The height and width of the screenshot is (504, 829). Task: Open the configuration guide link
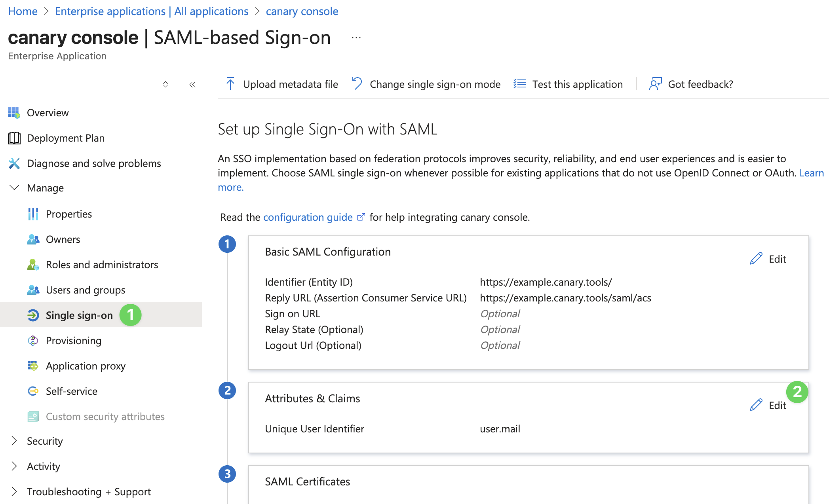(x=308, y=217)
